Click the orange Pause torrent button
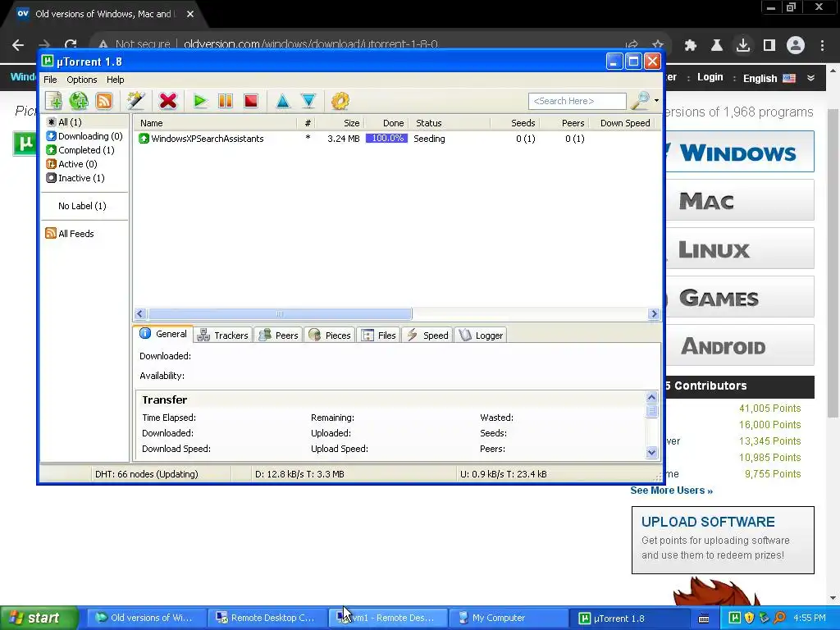840x630 pixels. [226, 101]
